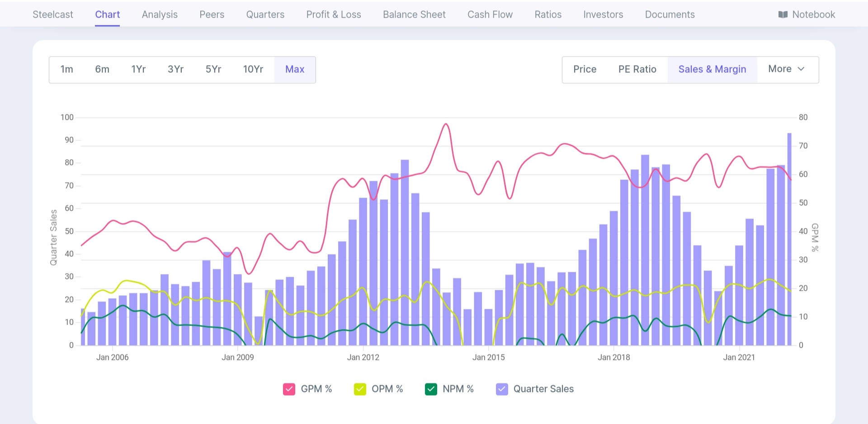
Task: Navigate to the Peers tab
Action: [212, 14]
